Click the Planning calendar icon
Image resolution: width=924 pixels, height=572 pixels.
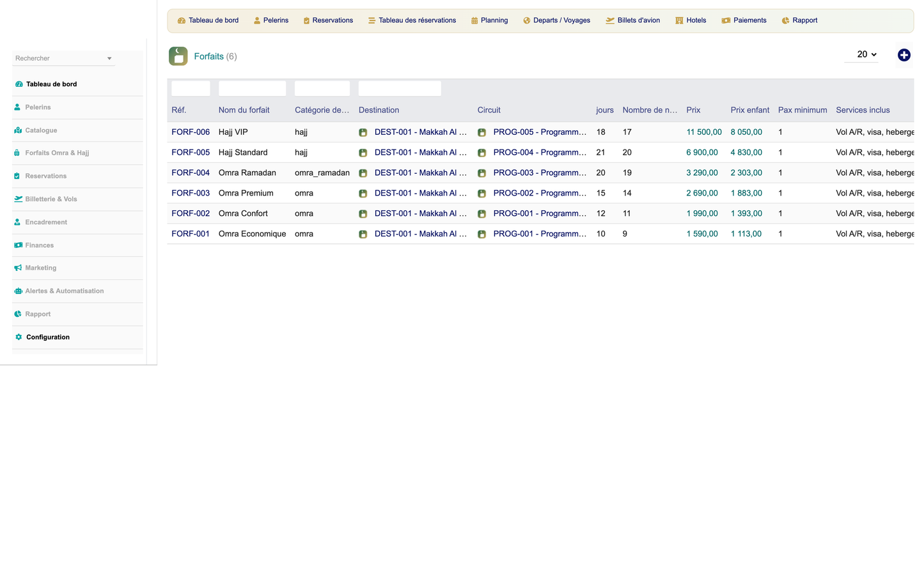tap(474, 20)
